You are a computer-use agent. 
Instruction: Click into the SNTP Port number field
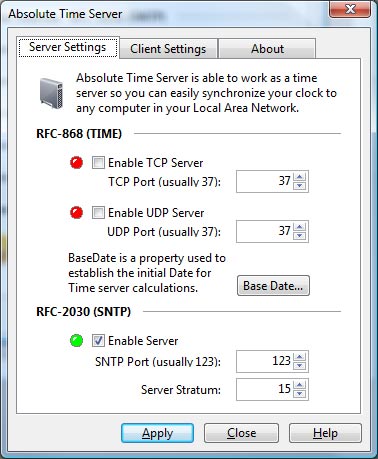pyautogui.click(x=264, y=361)
